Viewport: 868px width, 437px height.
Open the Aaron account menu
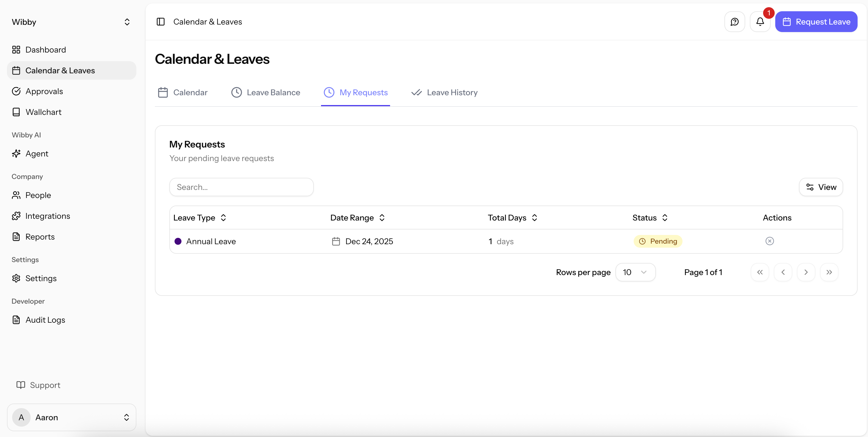point(71,417)
